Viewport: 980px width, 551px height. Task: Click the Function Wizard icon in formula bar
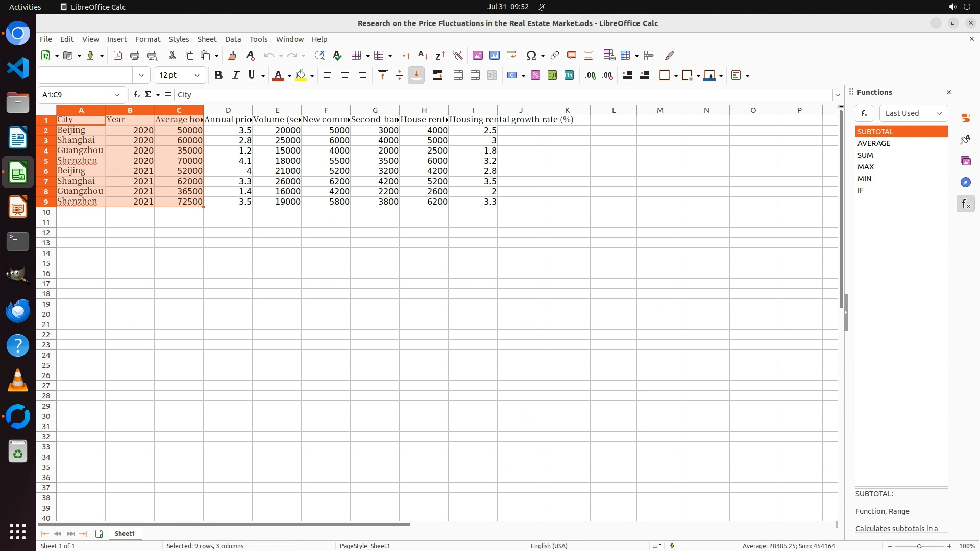(x=136, y=95)
